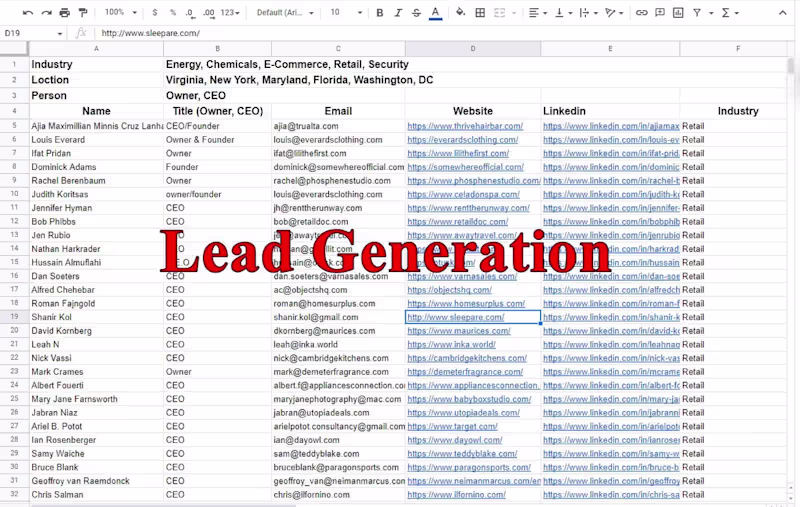Format selection as percent
Viewport: 800px width, 507px height.
pyautogui.click(x=173, y=13)
